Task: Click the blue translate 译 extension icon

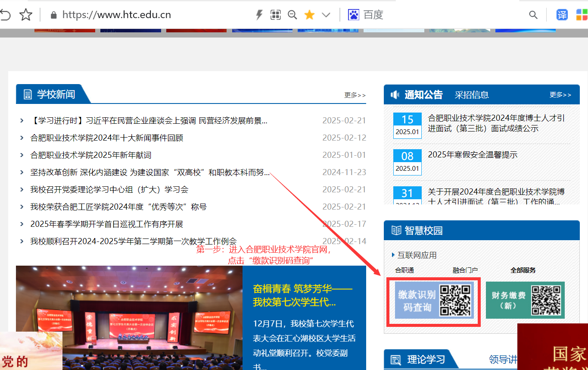Action: (x=562, y=15)
